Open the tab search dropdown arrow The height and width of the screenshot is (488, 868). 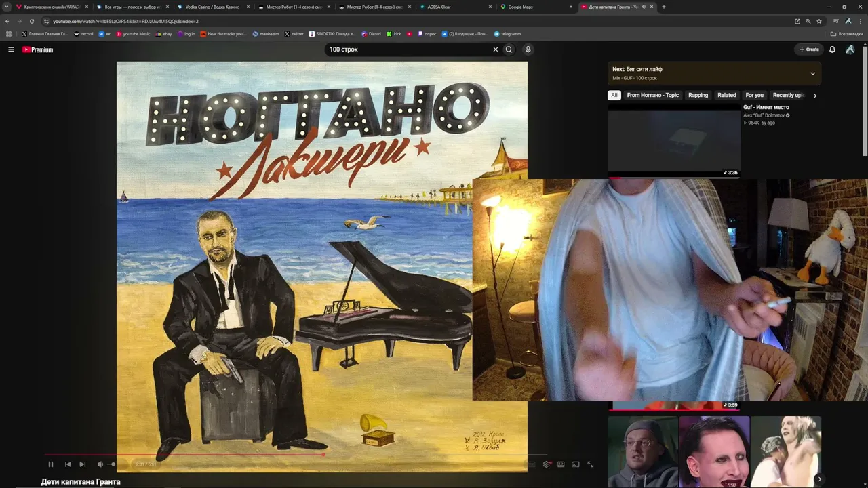7,7
